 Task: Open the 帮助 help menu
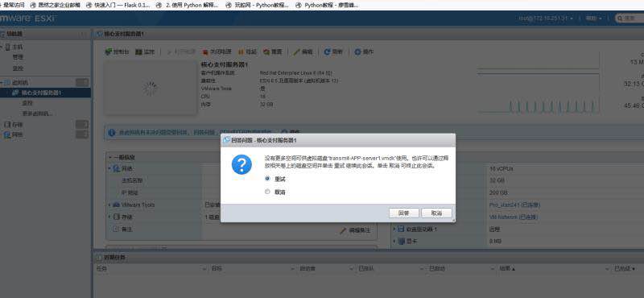[x=593, y=19]
